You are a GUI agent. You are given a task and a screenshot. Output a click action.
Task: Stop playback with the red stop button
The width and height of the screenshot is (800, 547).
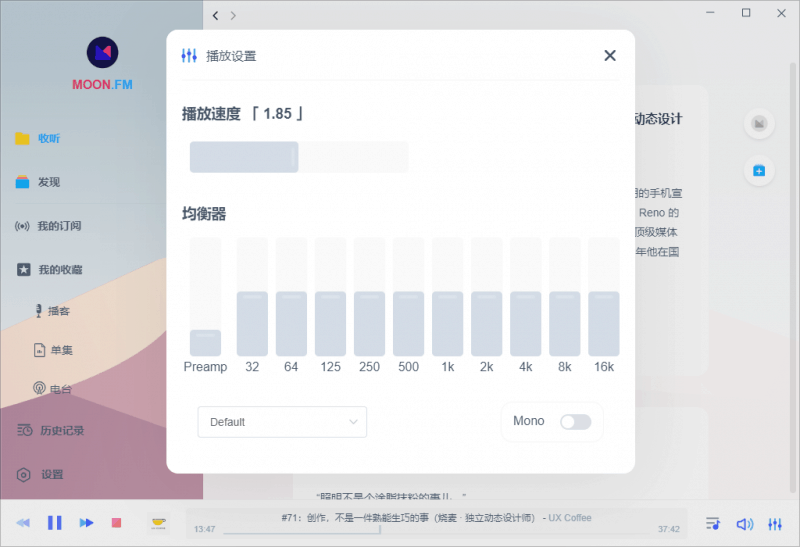(116, 522)
